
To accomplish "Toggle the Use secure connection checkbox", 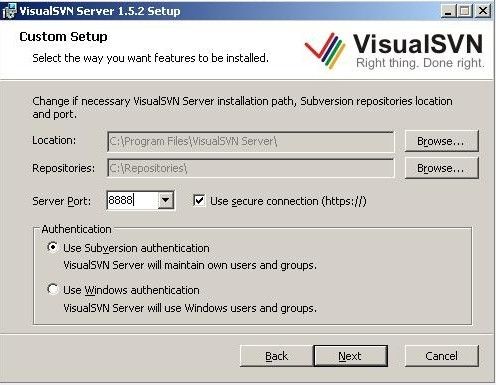I will pos(199,201).
